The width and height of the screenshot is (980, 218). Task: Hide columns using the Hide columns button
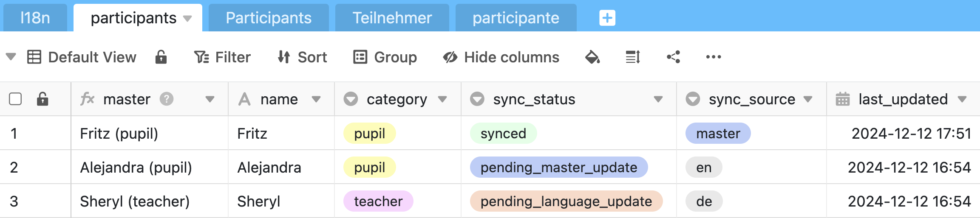(501, 57)
